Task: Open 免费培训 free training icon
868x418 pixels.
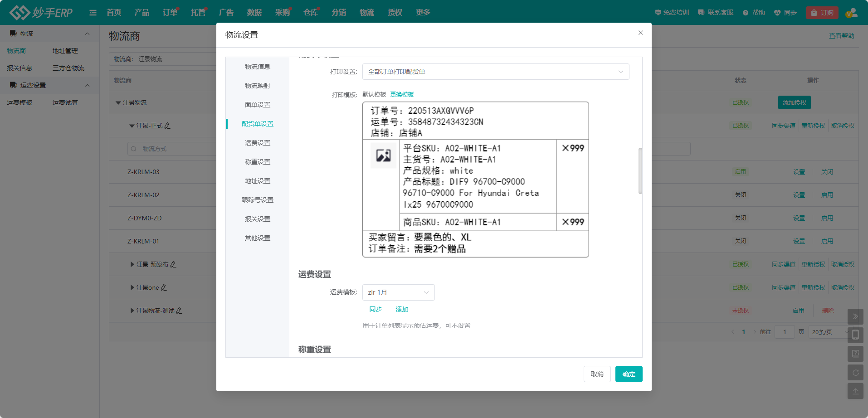Action: (x=659, y=12)
